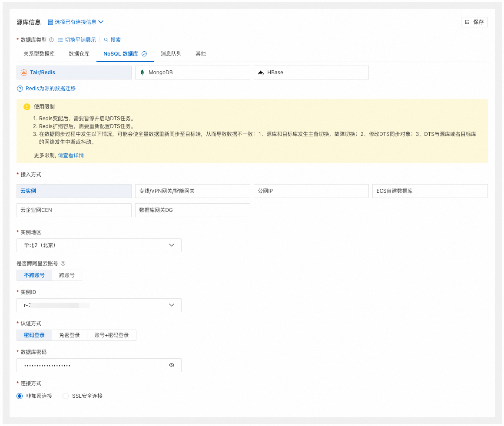
Task: Click the help icon next to 数据库类型
Action: [51, 40]
